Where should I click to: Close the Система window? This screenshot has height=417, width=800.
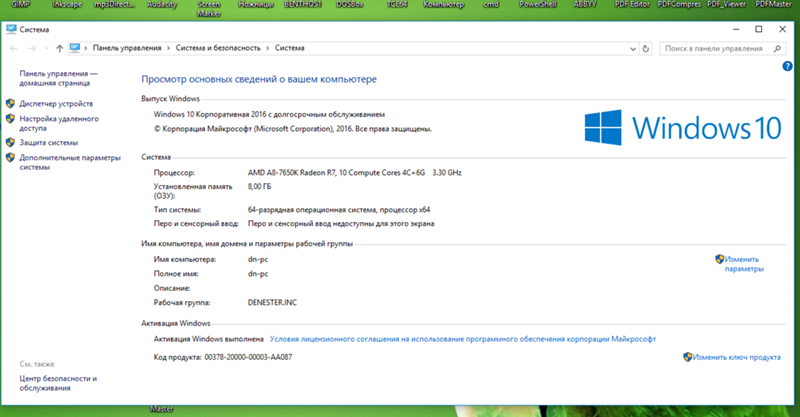(x=782, y=29)
